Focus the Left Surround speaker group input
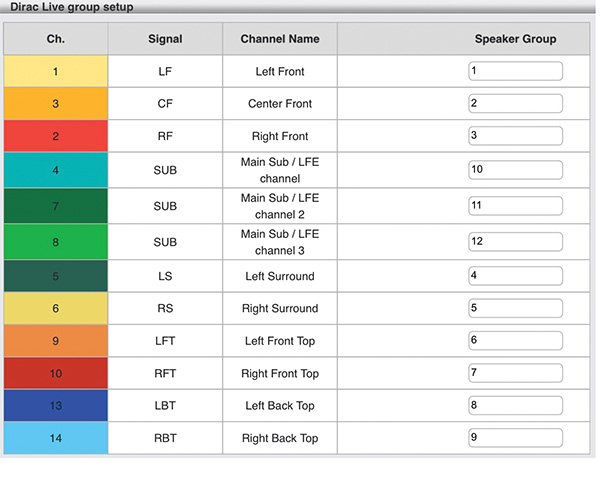This screenshot has height=479, width=600. pyautogui.click(x=515, y=276)
